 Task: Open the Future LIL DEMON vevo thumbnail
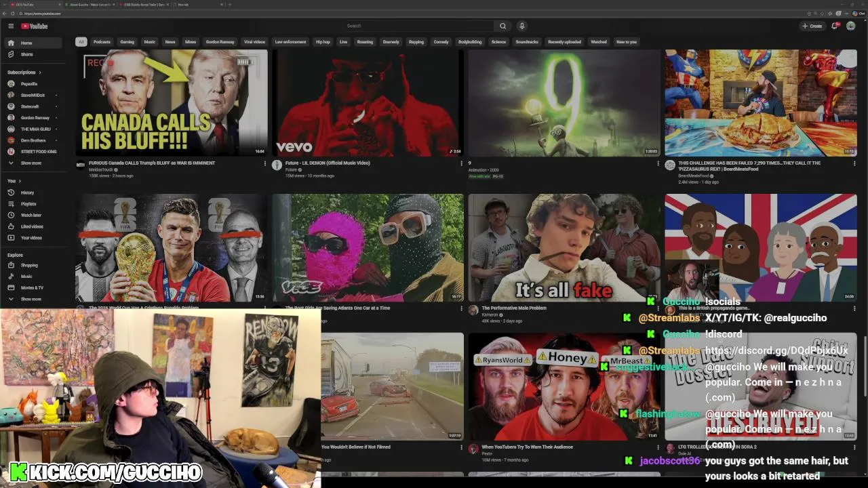point(368,103)
